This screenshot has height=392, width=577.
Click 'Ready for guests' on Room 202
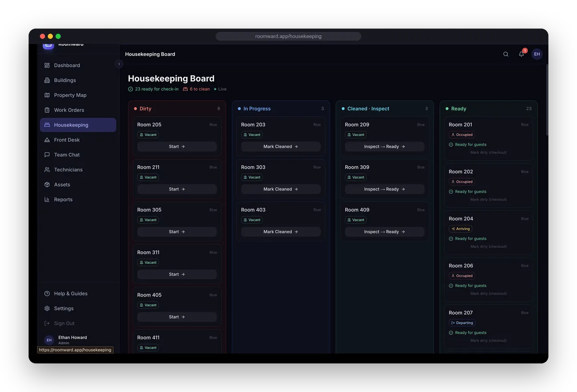[x=467, y=192]
